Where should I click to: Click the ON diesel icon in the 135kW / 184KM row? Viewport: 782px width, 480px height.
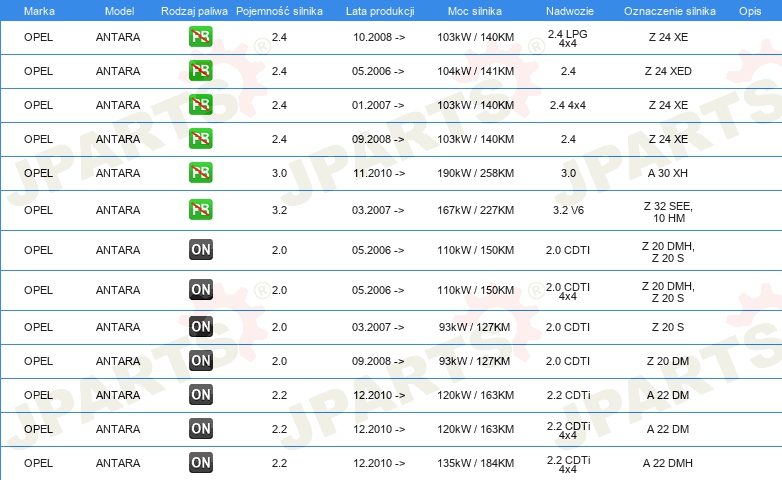tap(200, 462)
